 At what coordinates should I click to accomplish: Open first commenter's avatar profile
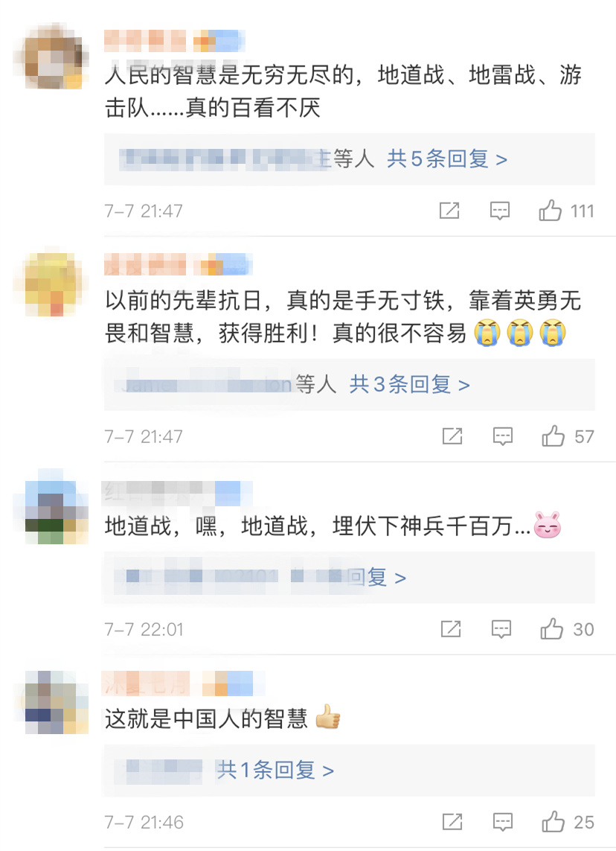pos(51,56)
